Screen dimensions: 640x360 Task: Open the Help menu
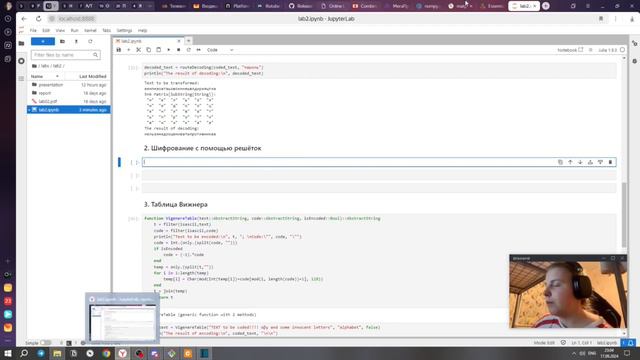pyautogui.click(x=142, y=30)
